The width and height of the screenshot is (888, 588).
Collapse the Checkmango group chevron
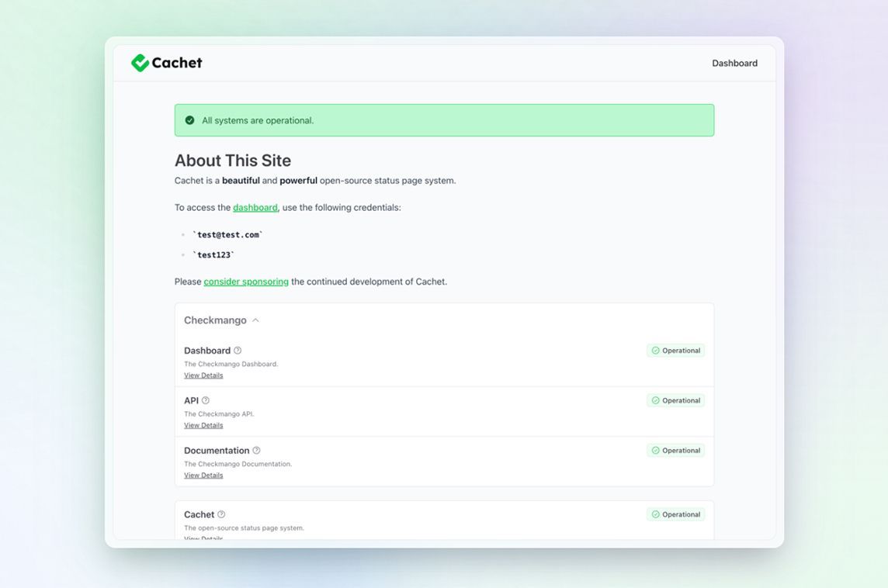tap(255, 320)
